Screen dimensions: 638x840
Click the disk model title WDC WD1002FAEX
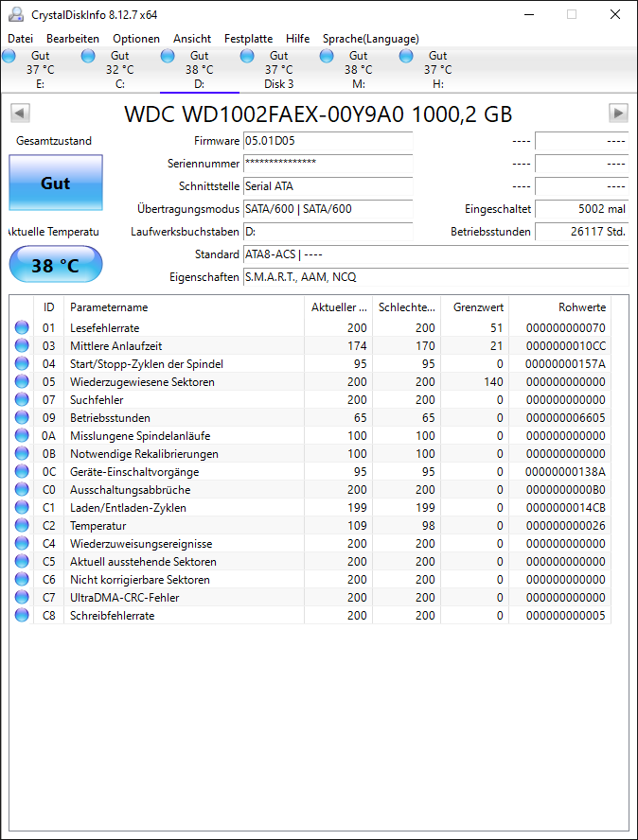point(318,114)
